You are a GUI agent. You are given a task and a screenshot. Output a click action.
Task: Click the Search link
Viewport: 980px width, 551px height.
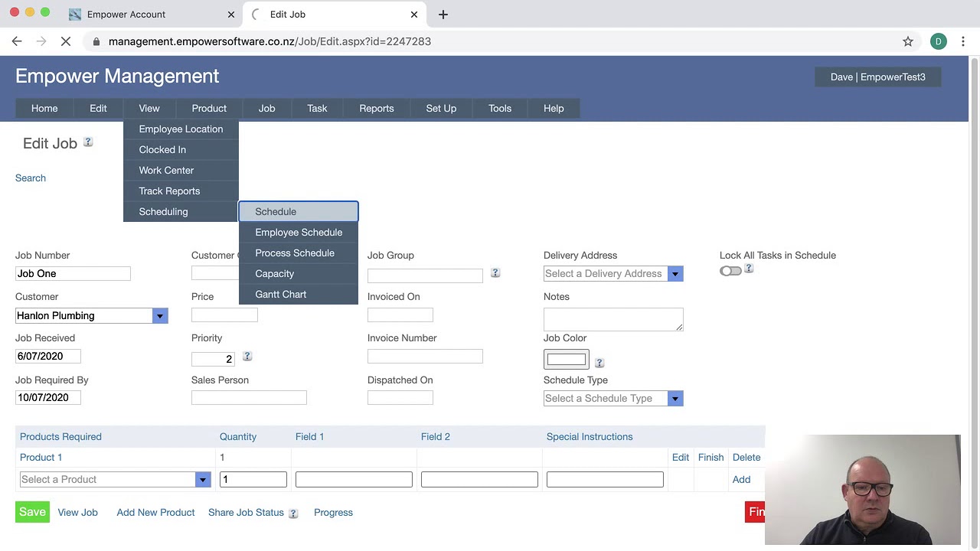[x=31, y=178]
